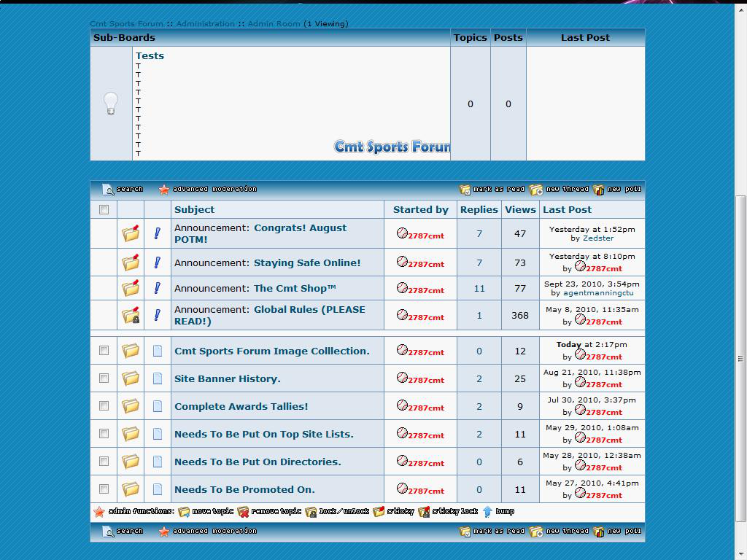Select checkbox for Needs To Be Promoted On

tap(104, 489)
